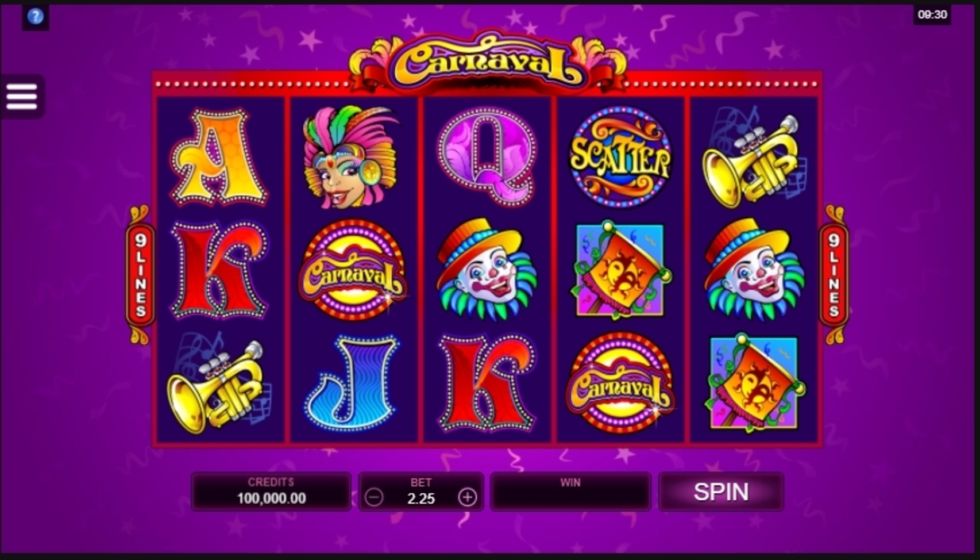Click the Carnaval wild logo on the second reel

(353, 270)
